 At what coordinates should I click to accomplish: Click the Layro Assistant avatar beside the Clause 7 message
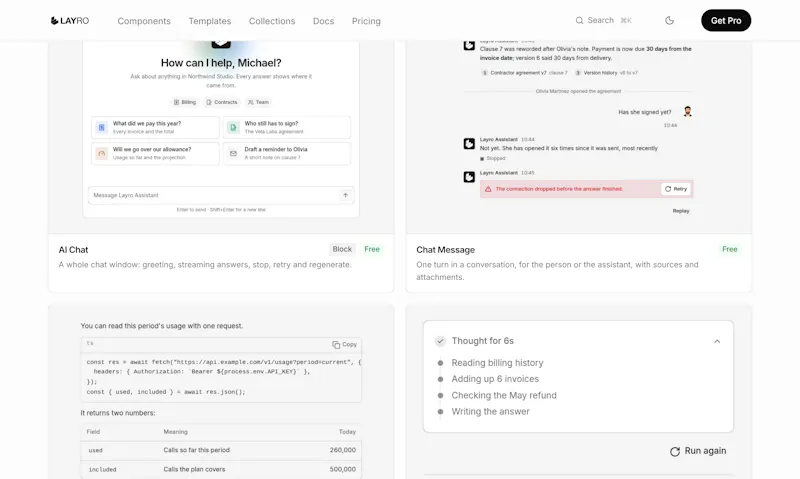click(x=469, y=45)
